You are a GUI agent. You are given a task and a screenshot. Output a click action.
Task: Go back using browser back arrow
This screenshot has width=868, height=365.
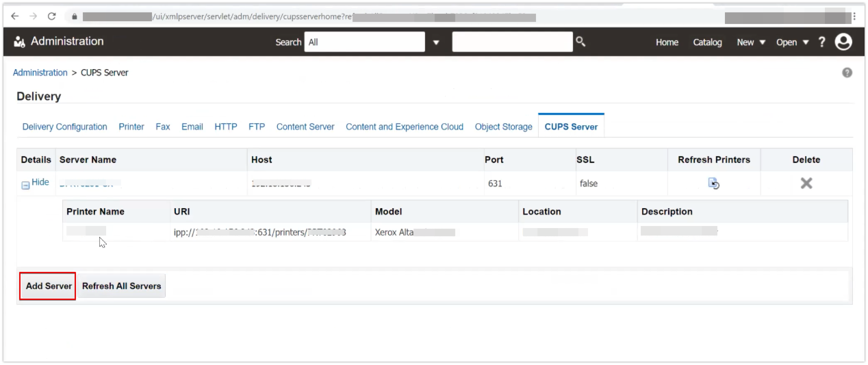15,16
